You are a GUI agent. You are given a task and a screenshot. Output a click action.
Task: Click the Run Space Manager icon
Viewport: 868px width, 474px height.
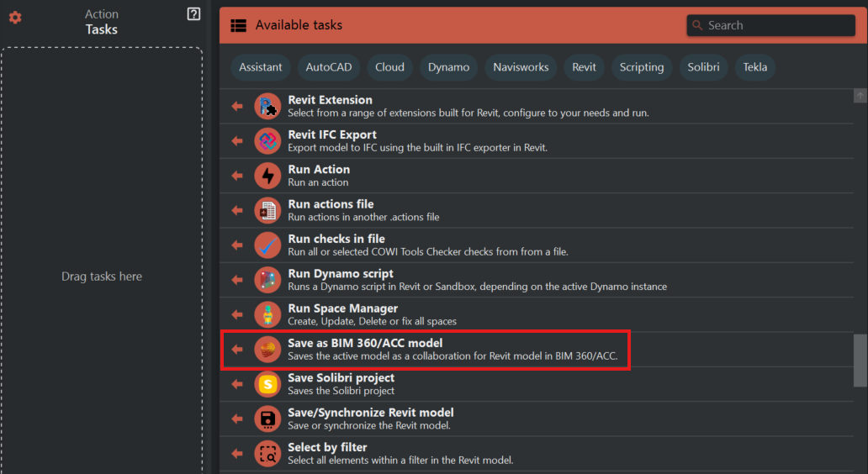[x=267, y=314]
